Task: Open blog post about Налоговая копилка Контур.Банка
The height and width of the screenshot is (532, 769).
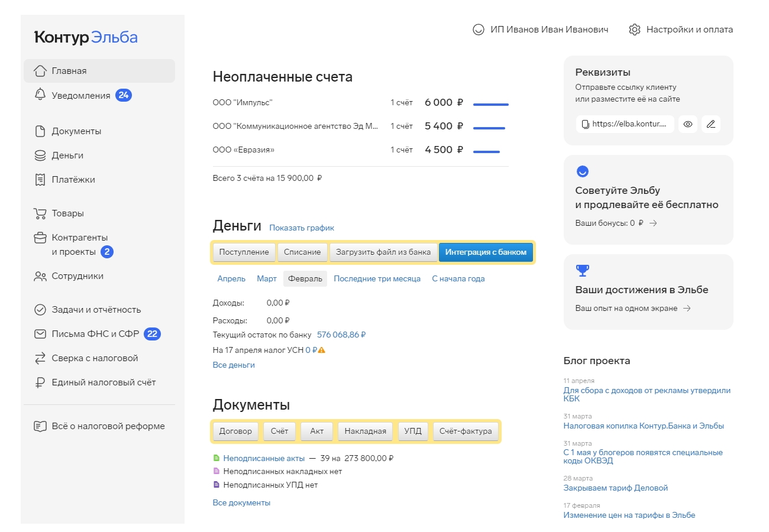Action: click(x=644, y=426)
